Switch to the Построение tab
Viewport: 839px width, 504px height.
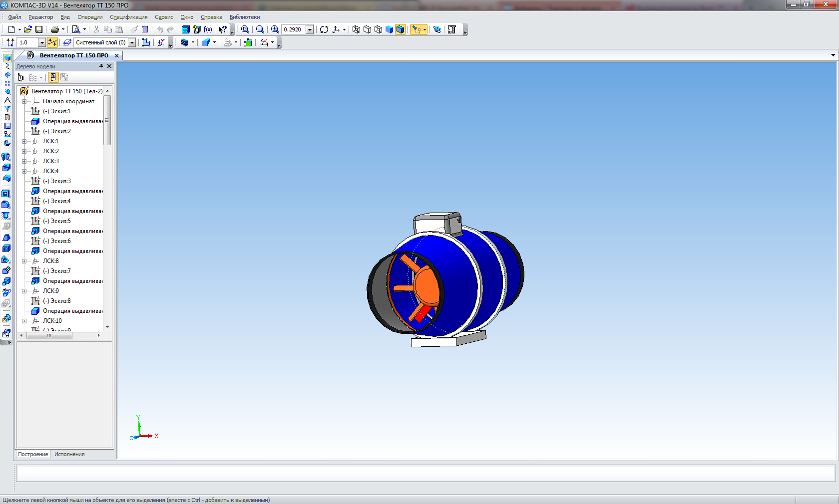pyautogui.click(x=33, y=454)
